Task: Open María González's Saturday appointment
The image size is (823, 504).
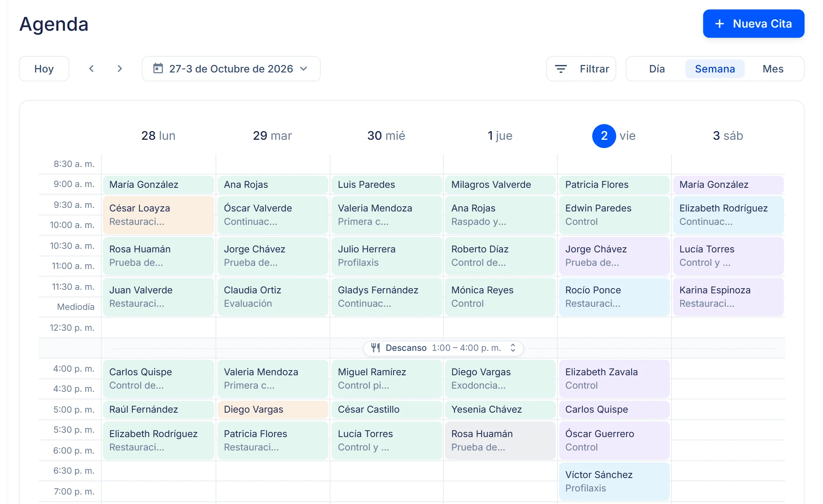Action: coord(728,185)
